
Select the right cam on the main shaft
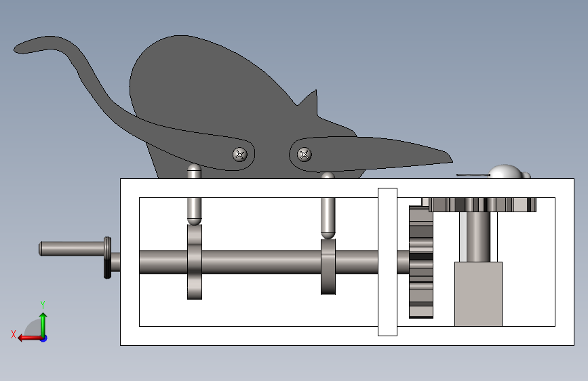point(328,266)
